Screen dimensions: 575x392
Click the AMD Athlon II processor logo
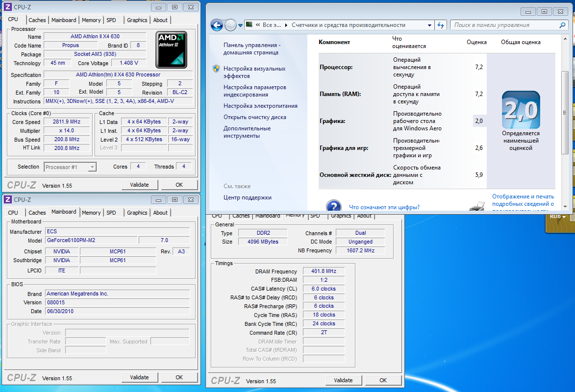171,50
